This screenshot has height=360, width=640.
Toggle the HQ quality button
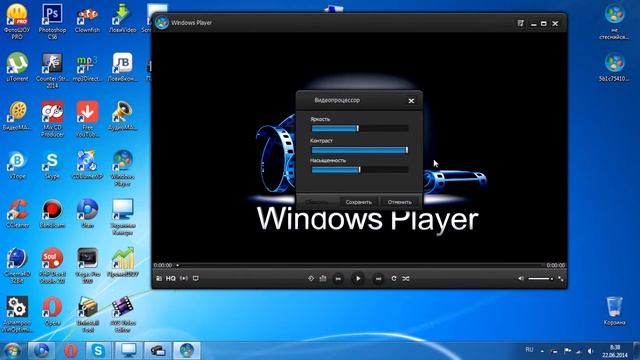171,278
